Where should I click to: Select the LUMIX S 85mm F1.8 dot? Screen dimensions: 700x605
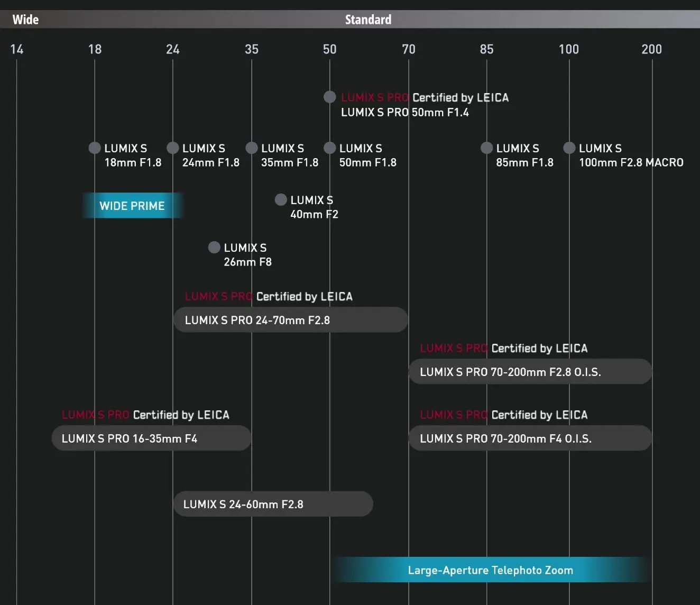486,148
